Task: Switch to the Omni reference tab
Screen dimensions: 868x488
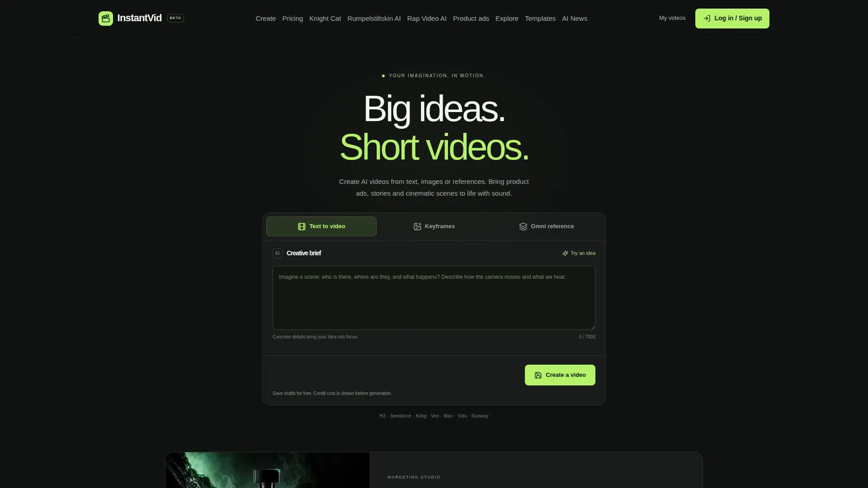Action: pyautogui.click(x=546, y=226)
